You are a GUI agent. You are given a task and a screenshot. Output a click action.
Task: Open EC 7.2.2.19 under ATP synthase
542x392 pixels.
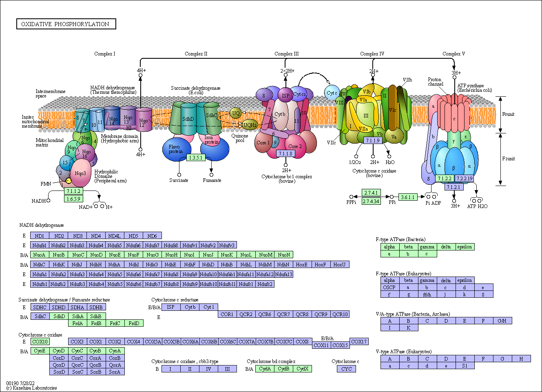(464, 178)
